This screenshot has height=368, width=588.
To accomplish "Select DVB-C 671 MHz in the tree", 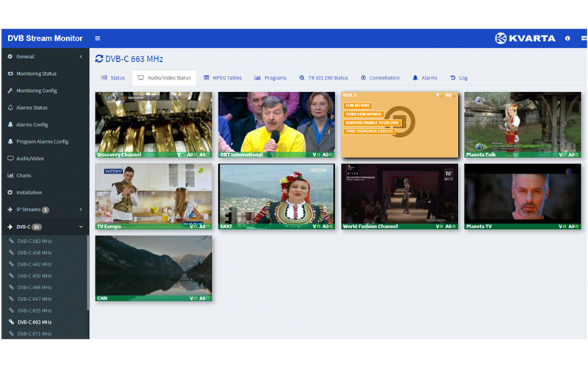I will coord(35,334).
